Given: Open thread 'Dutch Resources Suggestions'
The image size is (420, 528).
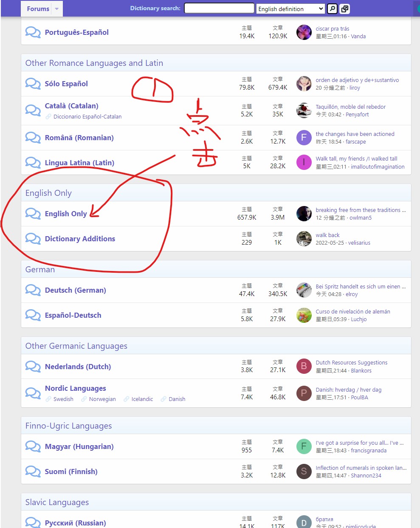Looking at the screenshot, I should pyautogui.click(x=352, y=362).
